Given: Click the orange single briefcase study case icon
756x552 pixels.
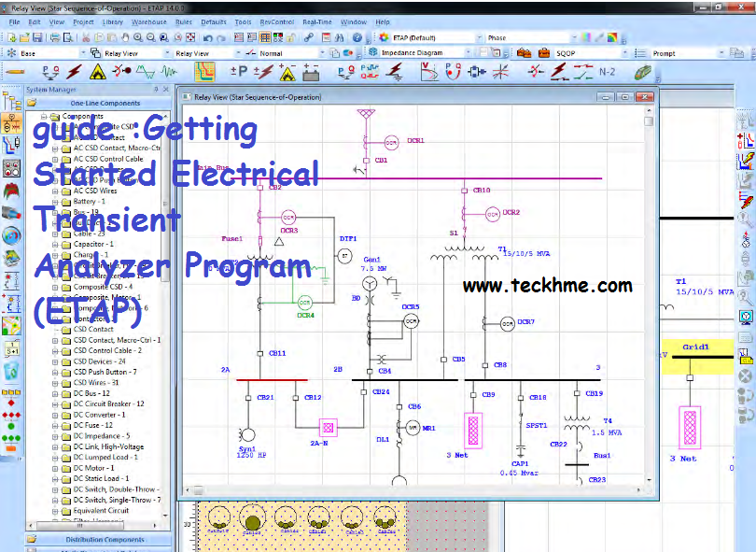Looking at the screenshot, I should click(544, 53).
